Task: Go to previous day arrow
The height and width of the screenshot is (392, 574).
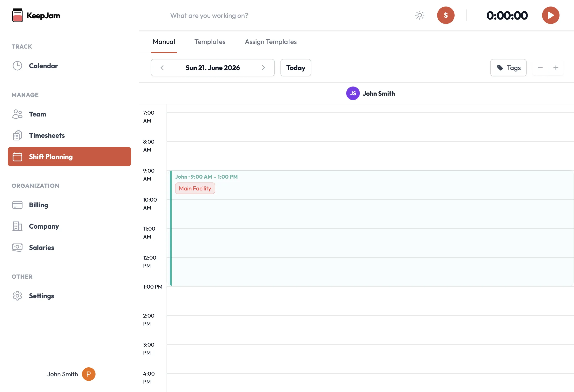Action: point(162,68)
